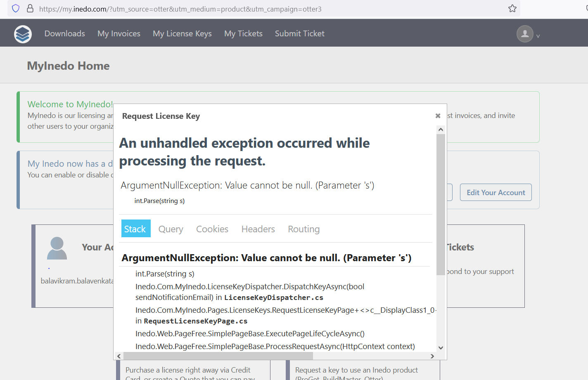Click the dialog scrollbar up arrow
Screen dimensions: 588x380
(441, 130)
